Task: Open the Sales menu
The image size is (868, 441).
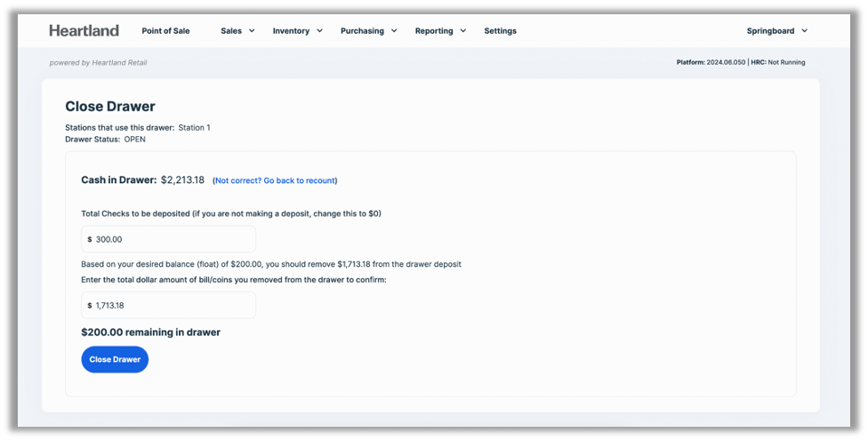Action: (231, 31)
